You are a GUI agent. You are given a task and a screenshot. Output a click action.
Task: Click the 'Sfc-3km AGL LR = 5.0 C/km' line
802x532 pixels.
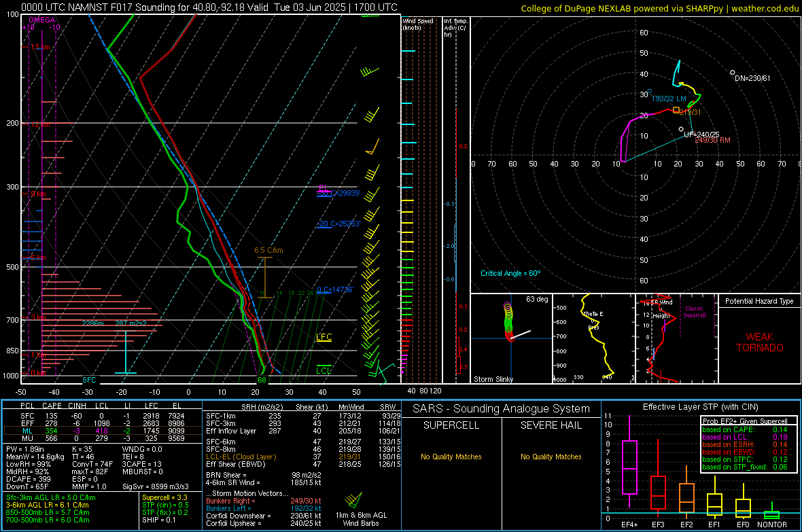point(51,497)
